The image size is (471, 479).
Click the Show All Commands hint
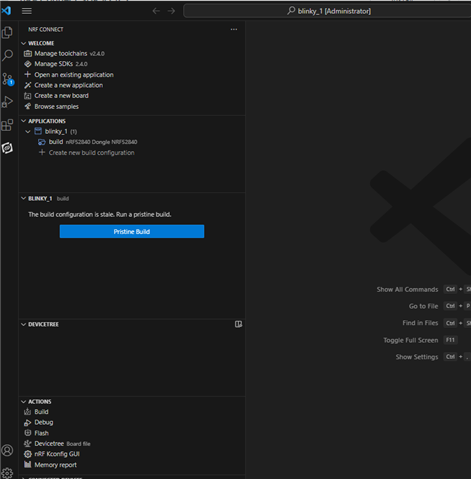pyautogui.click(x=407, y=289)
